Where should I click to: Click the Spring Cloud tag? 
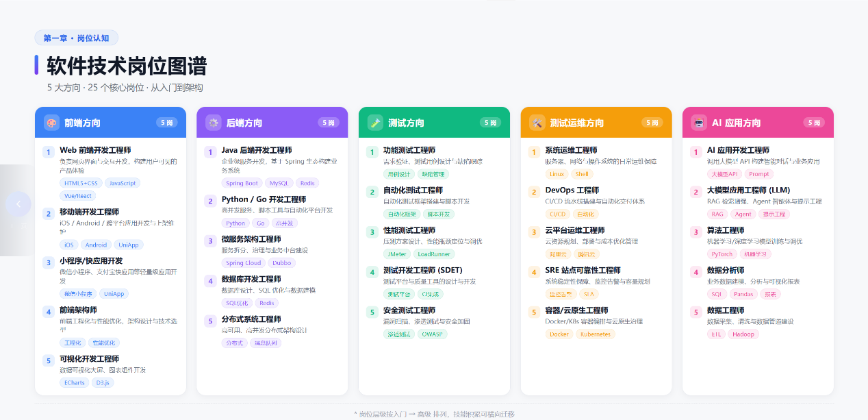click(x=244, y=262)
